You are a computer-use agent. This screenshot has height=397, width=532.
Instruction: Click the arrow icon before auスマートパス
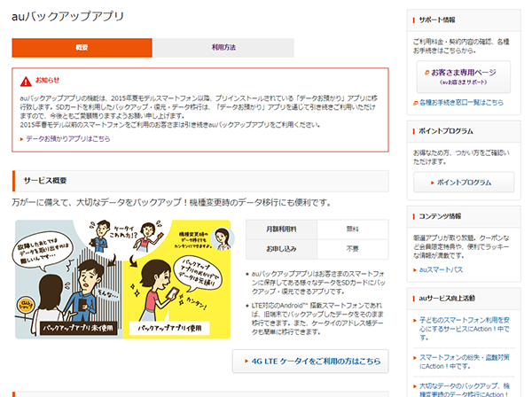[x=415, y=270]
